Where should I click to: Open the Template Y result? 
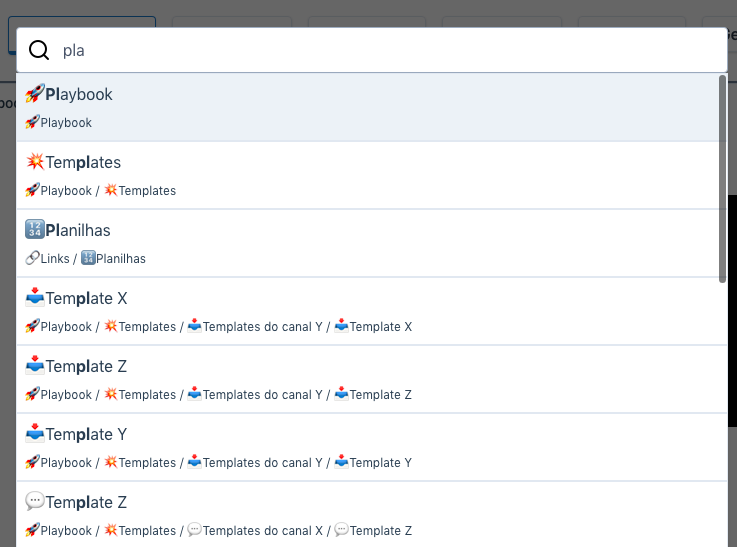pyautogui.click(x=371, y=447)
